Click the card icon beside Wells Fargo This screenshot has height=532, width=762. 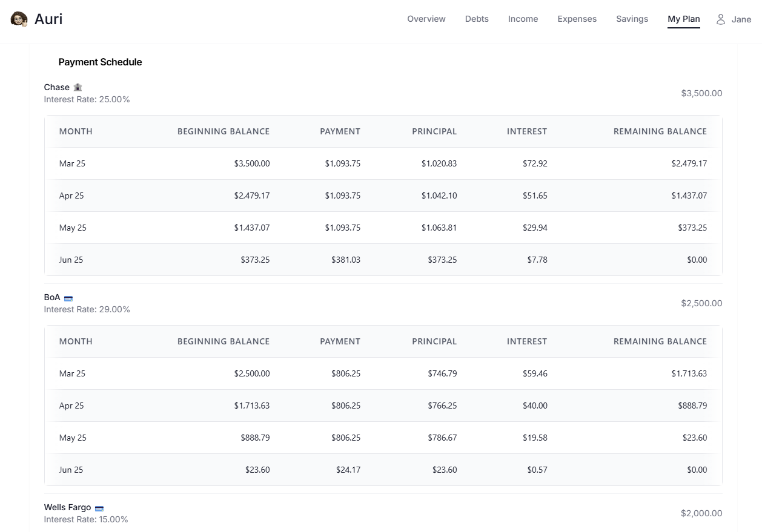tap(99, 507)
